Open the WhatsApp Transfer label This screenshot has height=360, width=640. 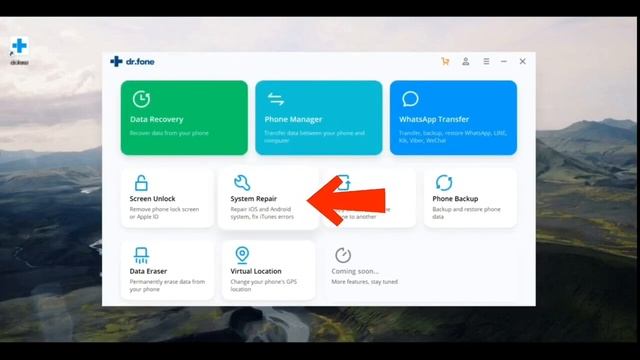click(x=434, y=120)
